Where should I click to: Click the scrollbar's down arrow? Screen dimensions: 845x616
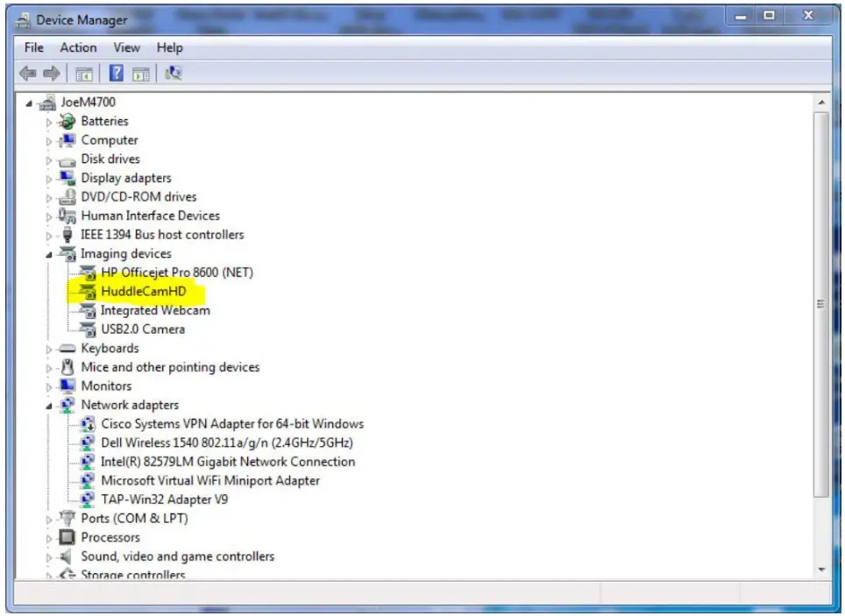pyautogui.click(x=822, y=571)
